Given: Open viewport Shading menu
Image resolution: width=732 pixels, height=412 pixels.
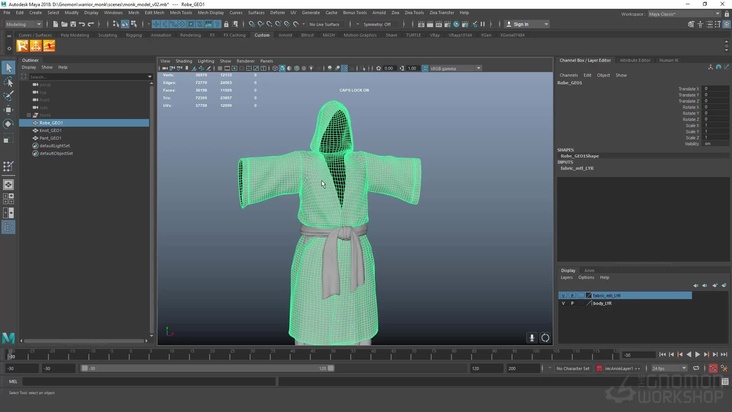Looking at the screenshot, I should pyautogui.click(x=183, y=61).
